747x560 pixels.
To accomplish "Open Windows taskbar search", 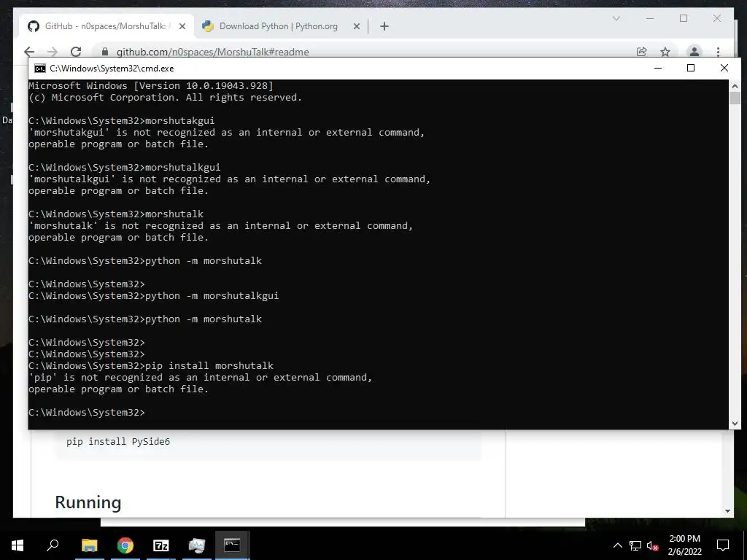I will pyautogui.click(x=53, y=545).
